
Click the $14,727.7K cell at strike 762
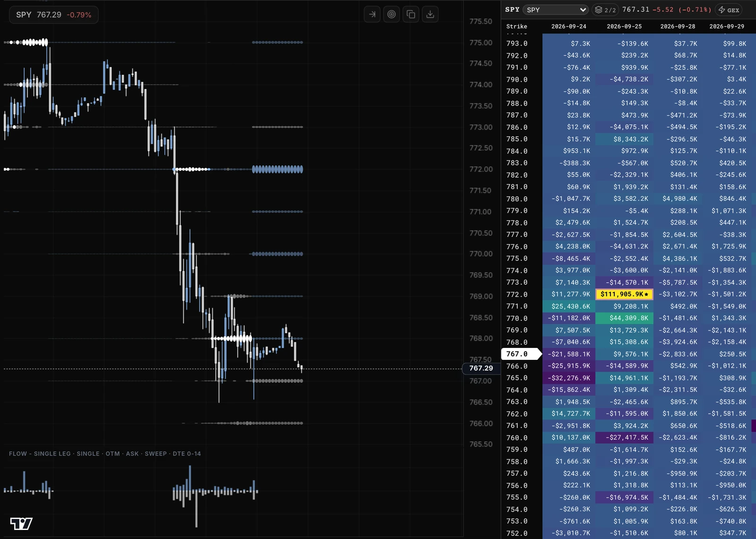[569, 414]
